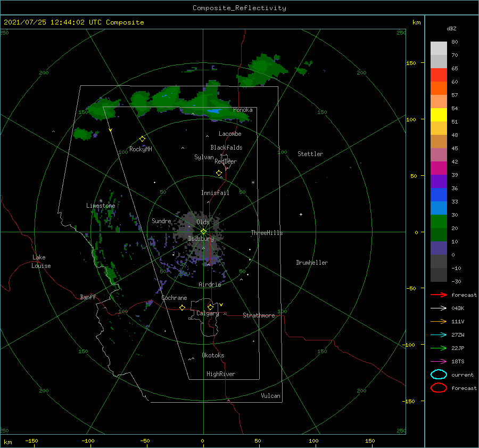Click the orange 111V arrow legend icon
Viewport: 479px width, 448px height.
(x=439, y=321)
